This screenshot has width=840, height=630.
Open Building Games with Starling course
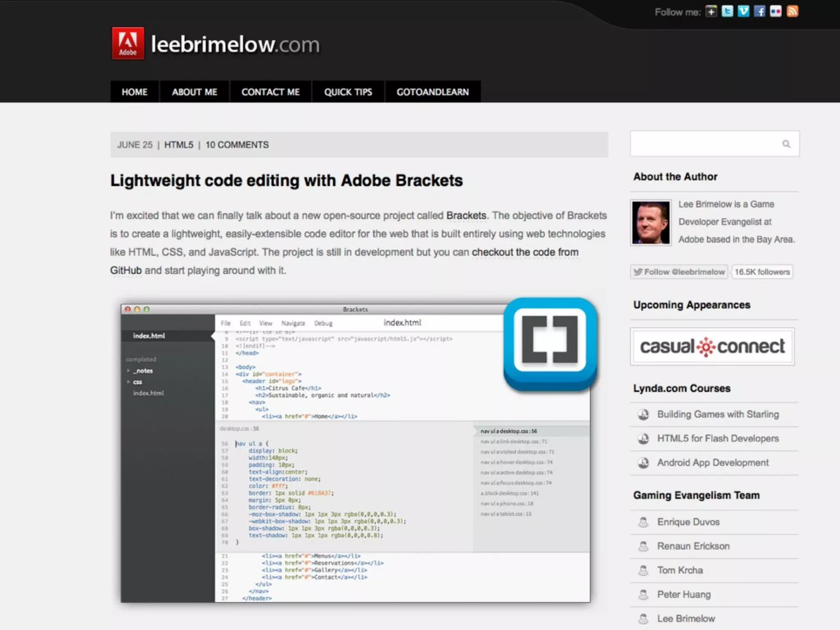pos(718,414)
